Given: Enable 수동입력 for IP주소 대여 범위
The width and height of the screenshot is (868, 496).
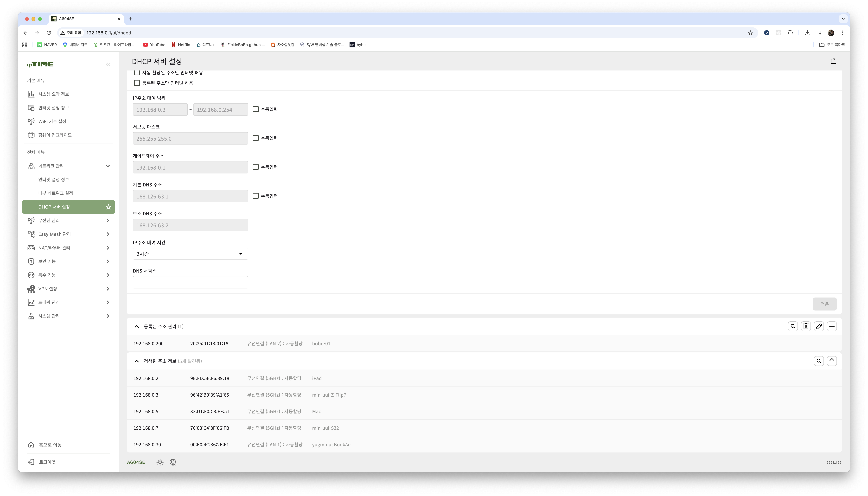Looking at the screenshot, I should [255, 109].
